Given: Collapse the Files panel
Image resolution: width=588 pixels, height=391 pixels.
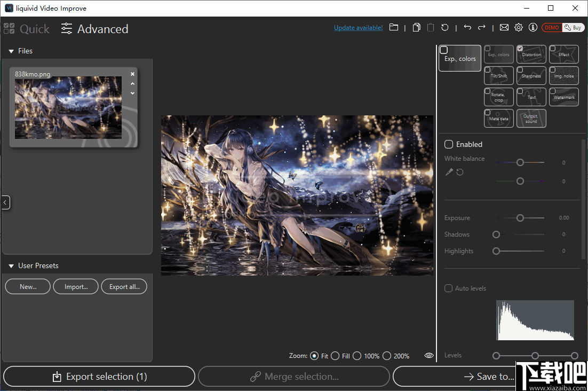Looking at the screenshot, I should (x=12, y=51).
